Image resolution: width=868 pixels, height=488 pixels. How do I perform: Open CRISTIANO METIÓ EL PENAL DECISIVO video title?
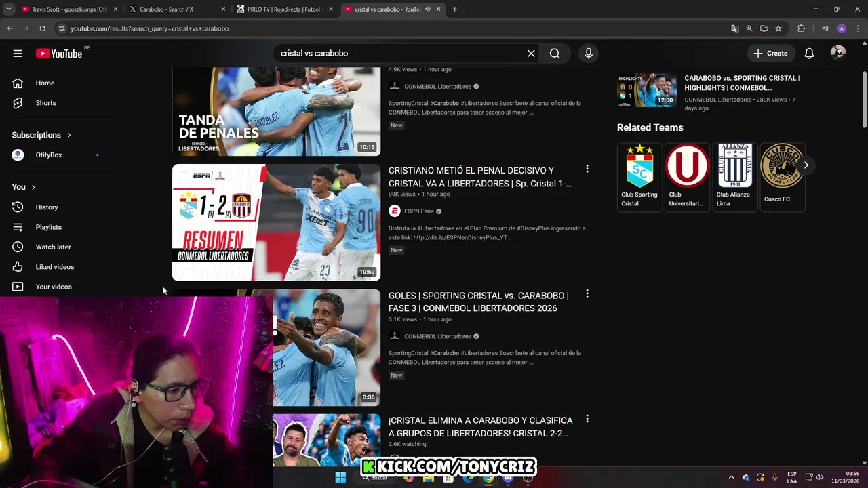pyautogui.click(x=481, y=177)
